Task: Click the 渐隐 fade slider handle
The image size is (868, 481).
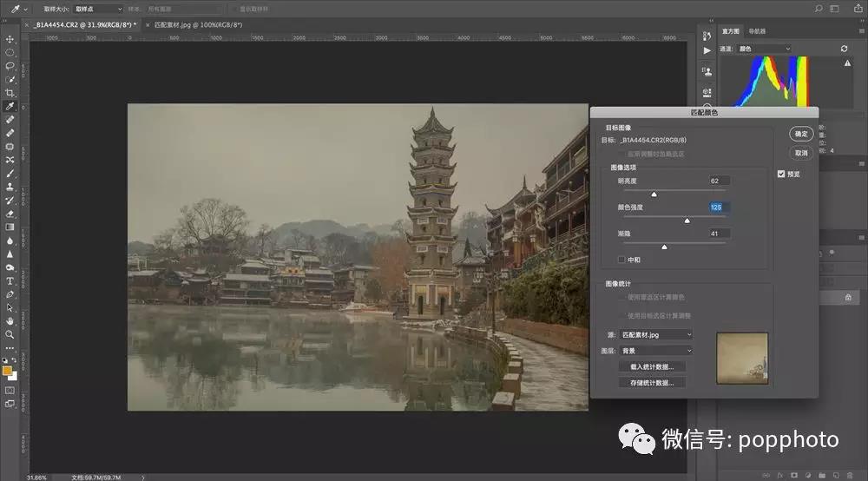Action: [664, 247]
